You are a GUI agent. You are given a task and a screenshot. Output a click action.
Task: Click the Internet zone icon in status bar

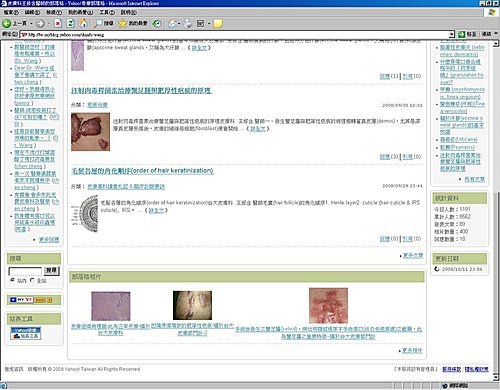(x=444, y=386)
